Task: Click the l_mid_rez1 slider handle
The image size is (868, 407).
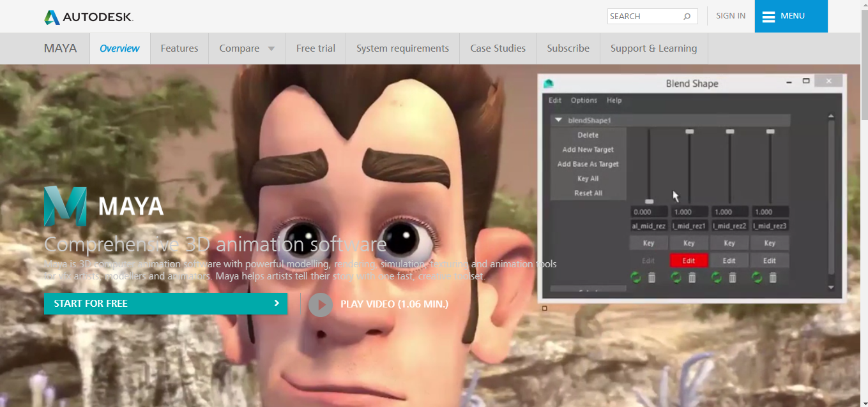Action: pyautogui.click(x=690, y=131)
